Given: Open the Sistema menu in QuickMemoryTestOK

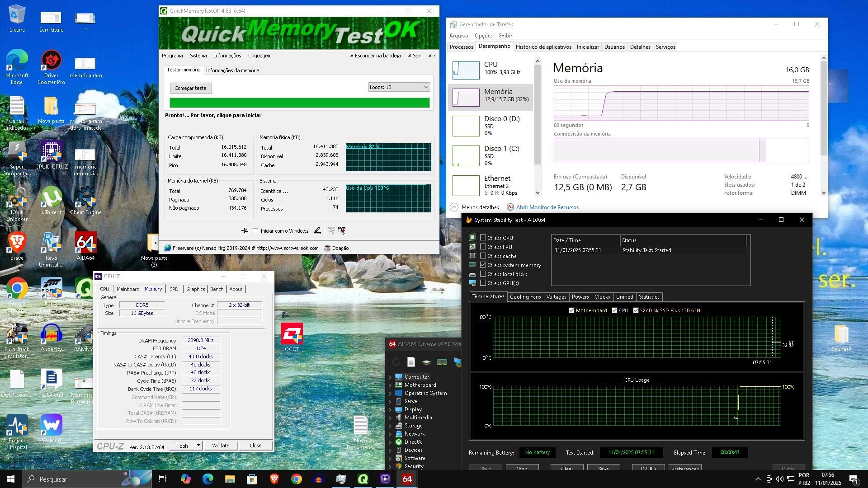Looking at the screenshot, I should 198,56.
